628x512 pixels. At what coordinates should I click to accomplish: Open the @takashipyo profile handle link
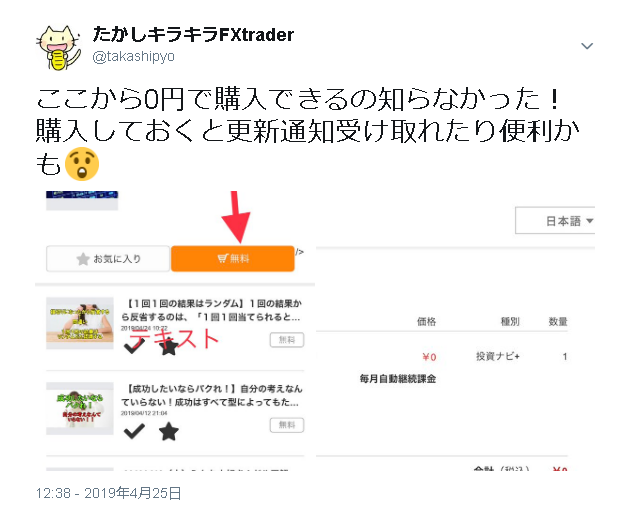click(x=133, y=56)
